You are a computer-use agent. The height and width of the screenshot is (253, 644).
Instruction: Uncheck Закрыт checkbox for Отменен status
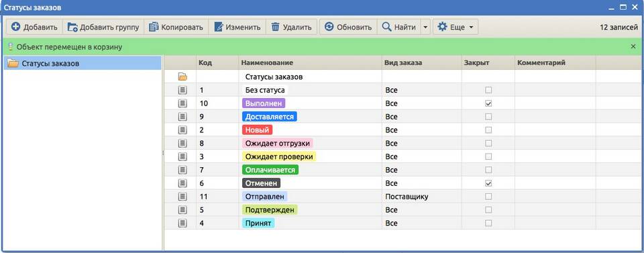coord(488,183)
